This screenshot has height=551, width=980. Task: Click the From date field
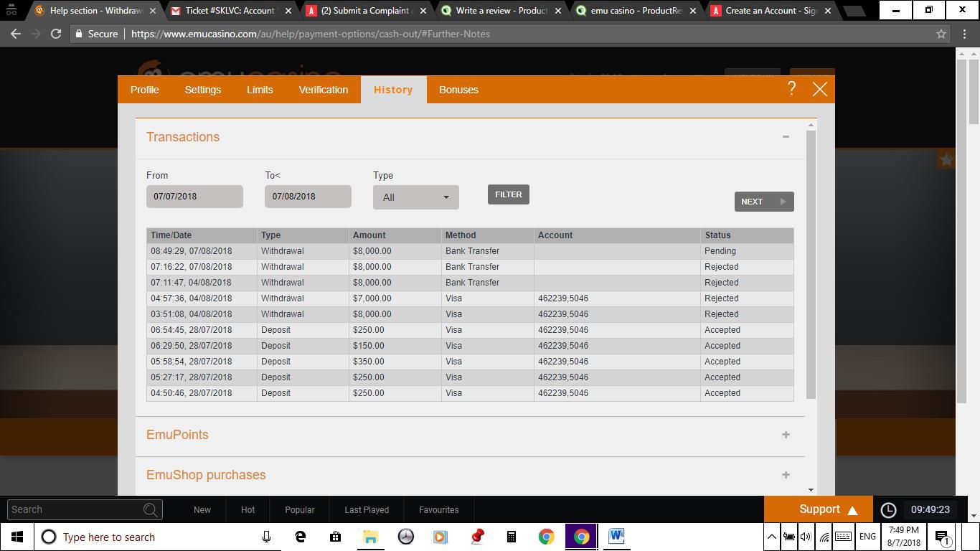[194, 197]
